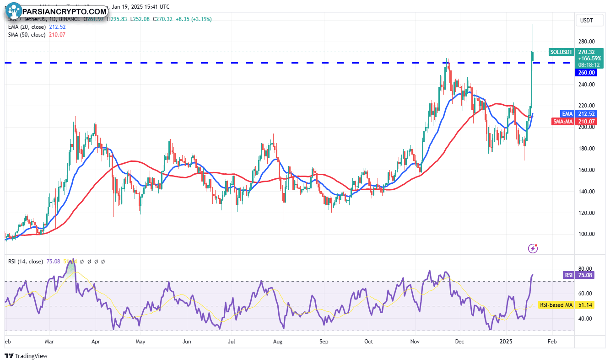Image resolution: width=610 pixels, height=364 pixels.
Task: Click the Nov label on time axis
Action: coord(415,341)
